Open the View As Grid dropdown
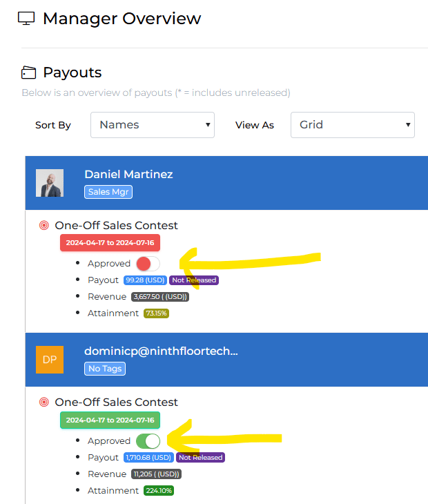The height and width of the screenshot is (504, 428). (x=352, y=125)
